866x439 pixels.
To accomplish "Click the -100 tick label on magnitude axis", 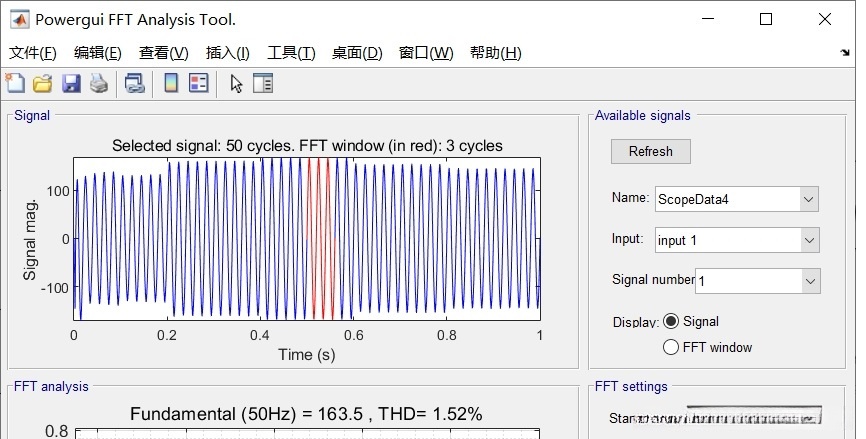I will 55,288.
